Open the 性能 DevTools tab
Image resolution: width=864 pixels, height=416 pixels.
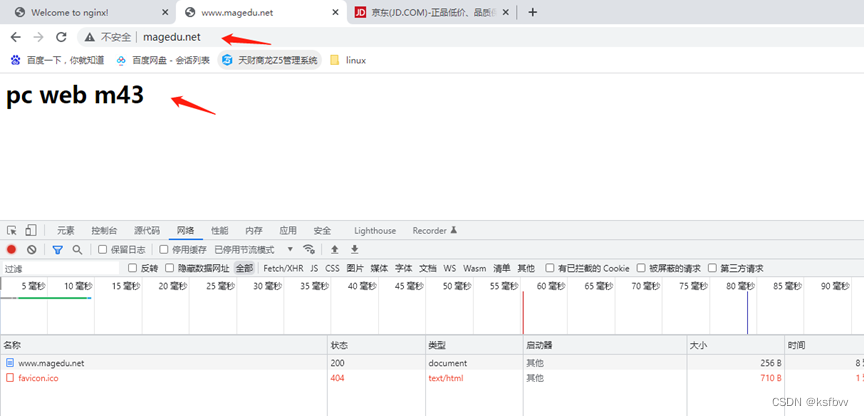point(220,231)
